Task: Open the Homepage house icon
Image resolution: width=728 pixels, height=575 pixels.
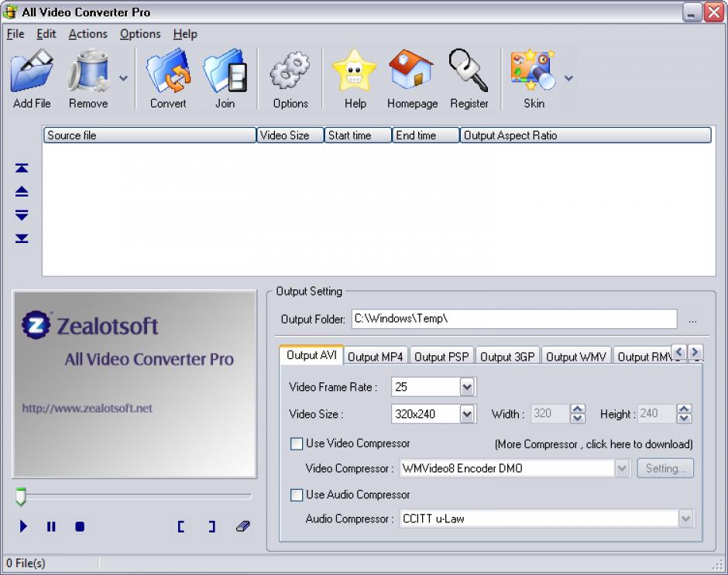Action: pos(411,70)
